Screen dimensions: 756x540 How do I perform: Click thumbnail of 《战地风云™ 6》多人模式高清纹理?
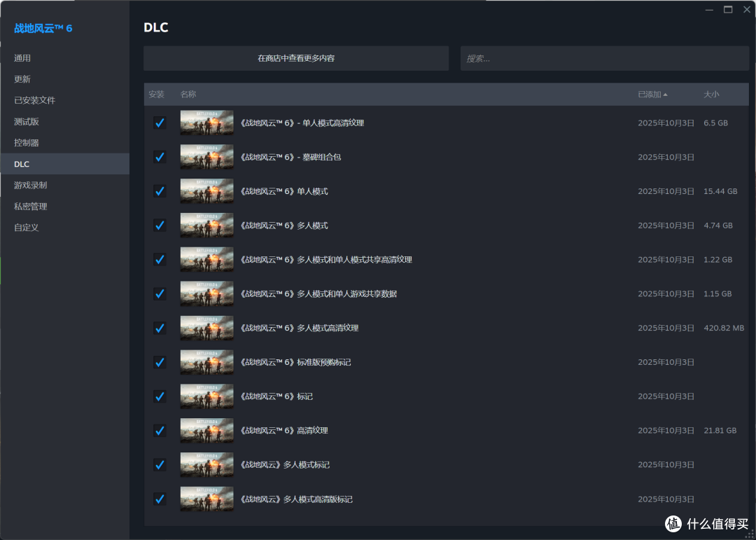(206, 328)
